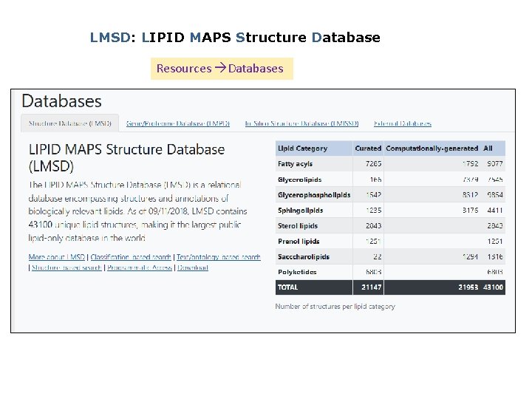This screenshot has width=532, height=399.
Task: Click the Prenol lipids Curated value
Action: click(374, 241)
